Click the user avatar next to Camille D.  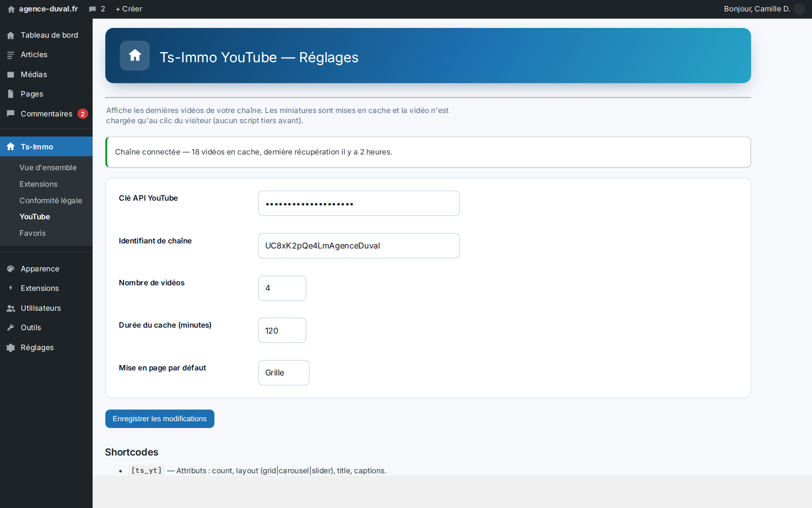pos(799,9)
